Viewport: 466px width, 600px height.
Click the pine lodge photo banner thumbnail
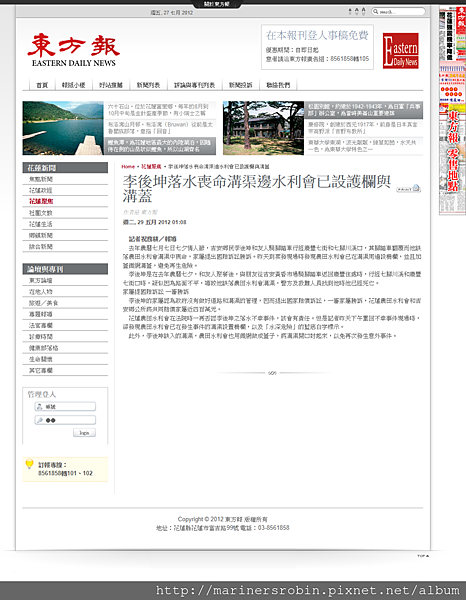coord(264,128)
